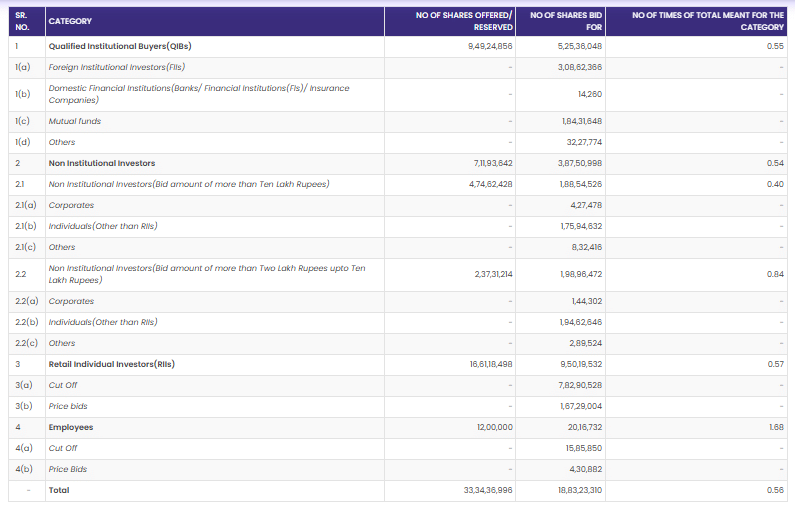Select the Retail Individual Investors(RIIs) row label
Image resolution: width=795 pixels, height=513 pixels.
111,364
